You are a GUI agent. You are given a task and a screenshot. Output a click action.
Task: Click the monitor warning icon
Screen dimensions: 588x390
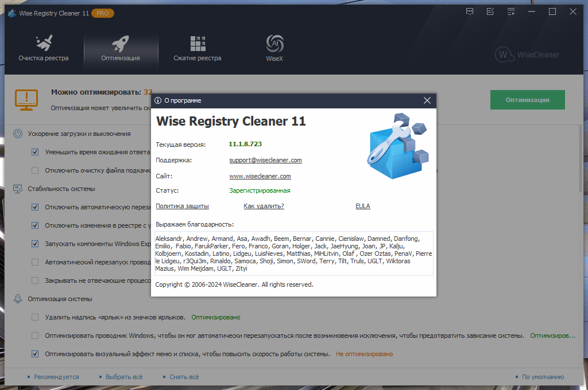(26, 100)
